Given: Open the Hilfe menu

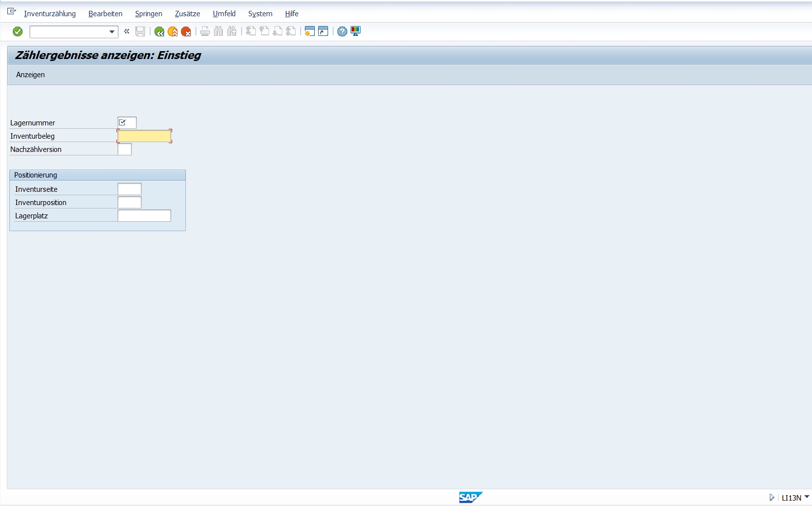Looking at the screenshot, I should click(x=292, y=14).
